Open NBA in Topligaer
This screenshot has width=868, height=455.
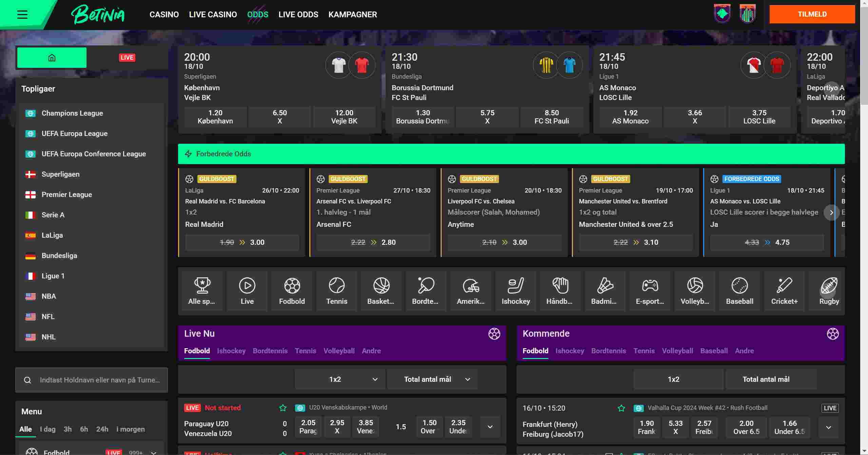click(x=92, y=296)
